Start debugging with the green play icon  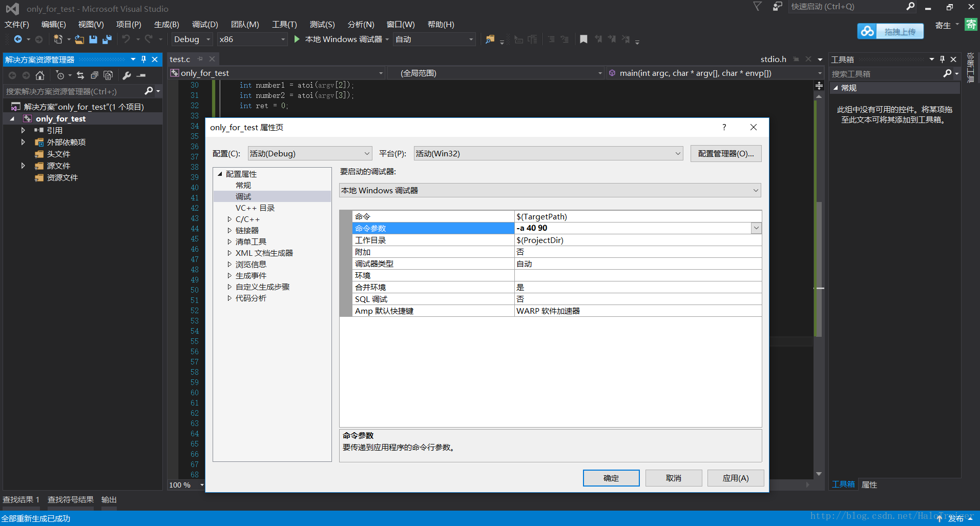(297, 39)
